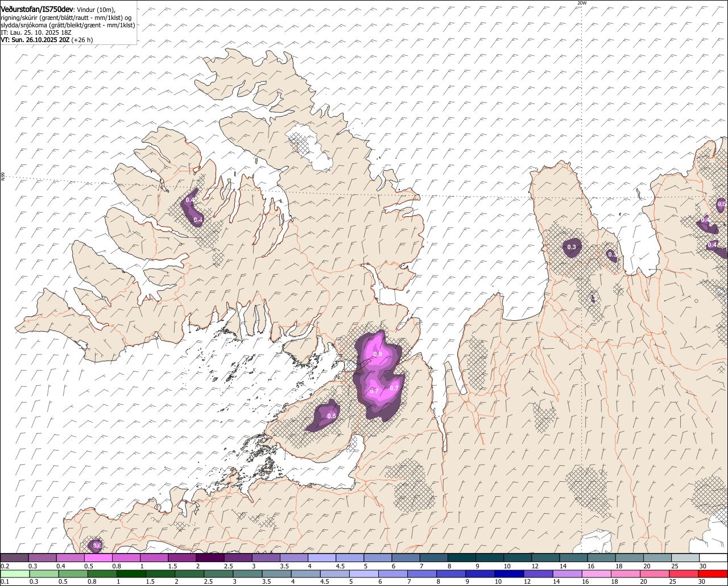Pick the upper legend swatch starting at 0.8
Viewport: 728px width, 586px height.
pos(126,558)
